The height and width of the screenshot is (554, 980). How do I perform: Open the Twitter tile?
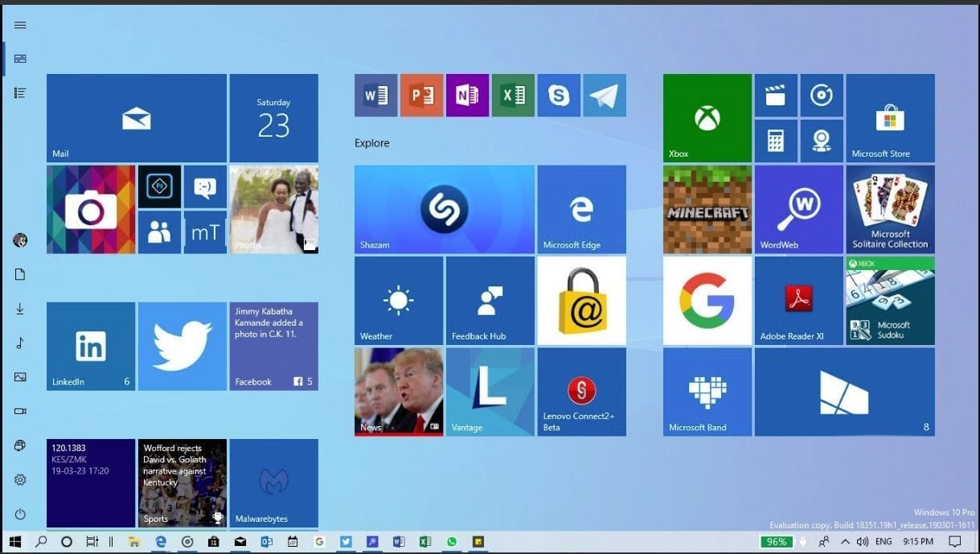182,346
